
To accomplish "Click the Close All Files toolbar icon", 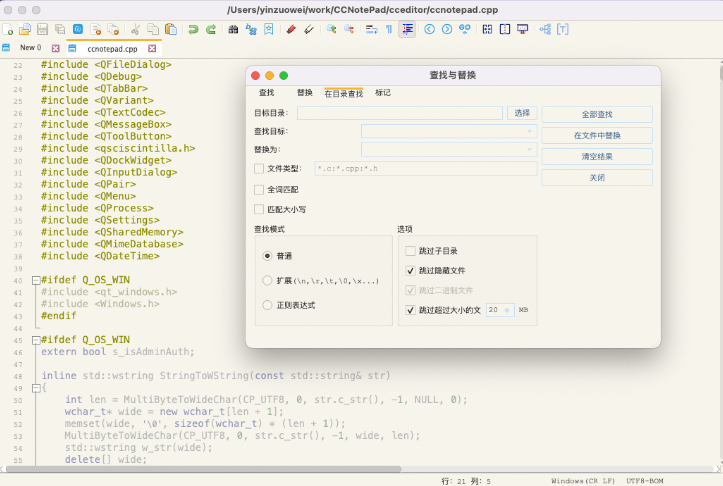I will click(x=96, y=30).
